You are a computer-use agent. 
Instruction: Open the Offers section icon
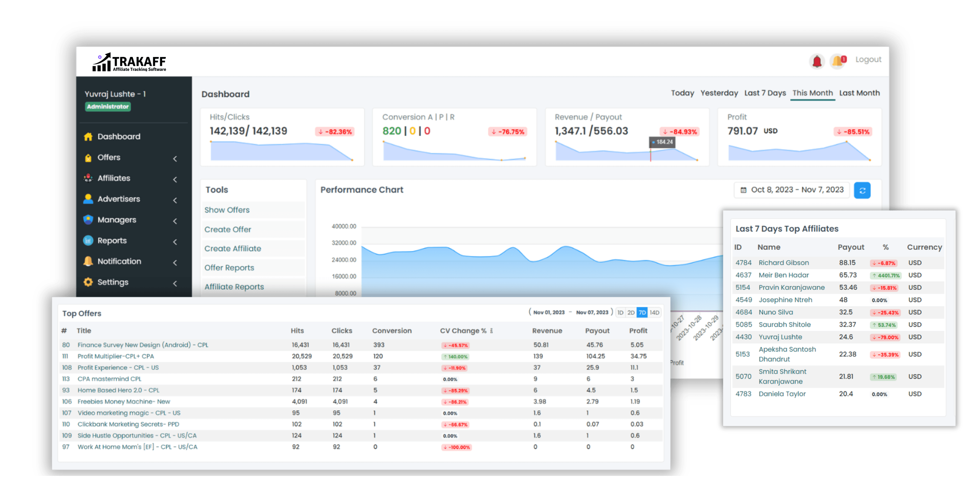coord(89,157)
